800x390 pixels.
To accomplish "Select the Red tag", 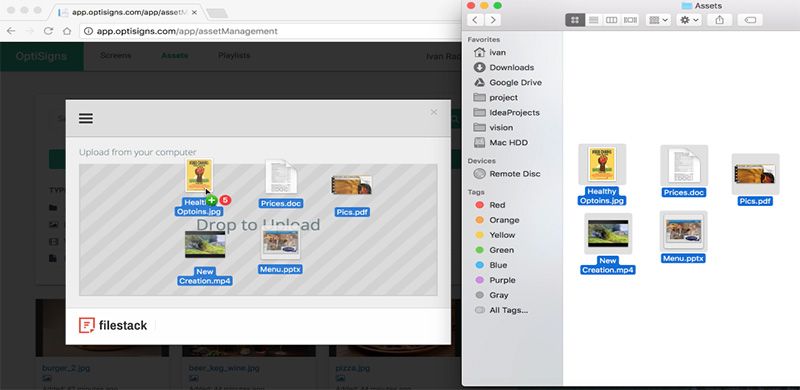I will click(x=497, y=205).
